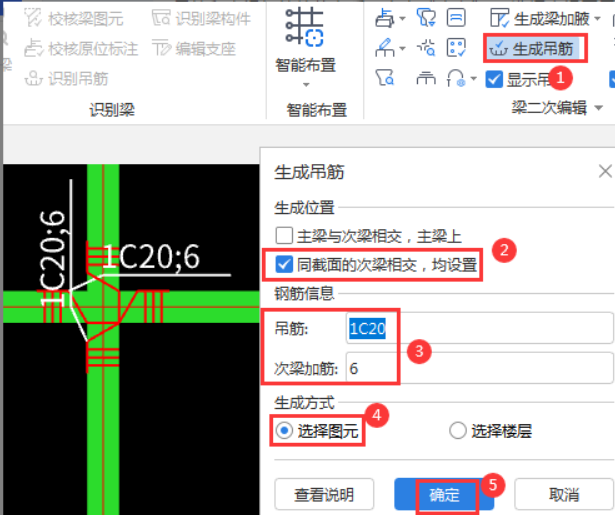Toggle 显示吊筋 checkbox in ribbon
This screenshot has height=515, width=615.
click(x=494, y=79)
